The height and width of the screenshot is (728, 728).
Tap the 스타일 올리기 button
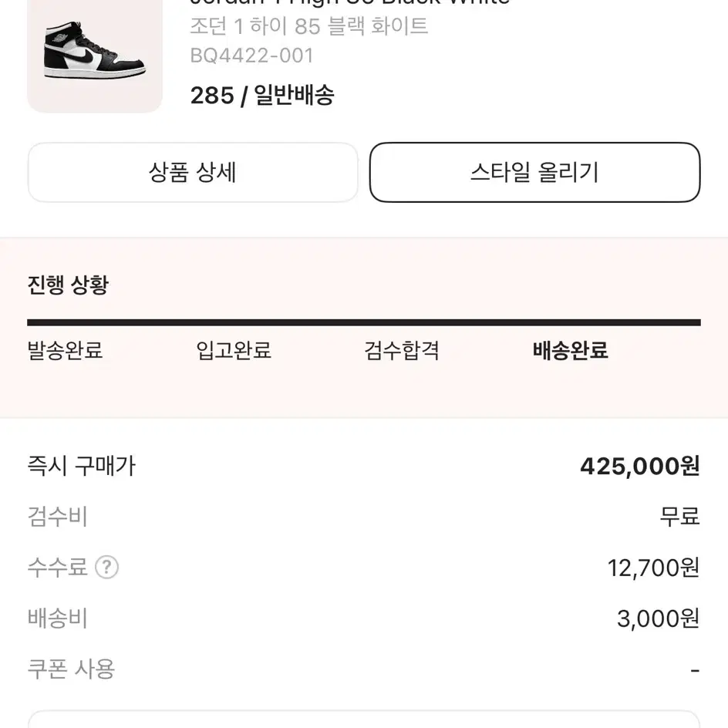pyautogui.click(x=534, y=172)
